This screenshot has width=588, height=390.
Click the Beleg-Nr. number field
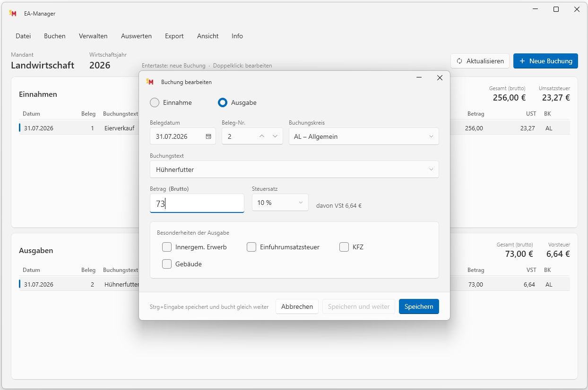[252, 136]
